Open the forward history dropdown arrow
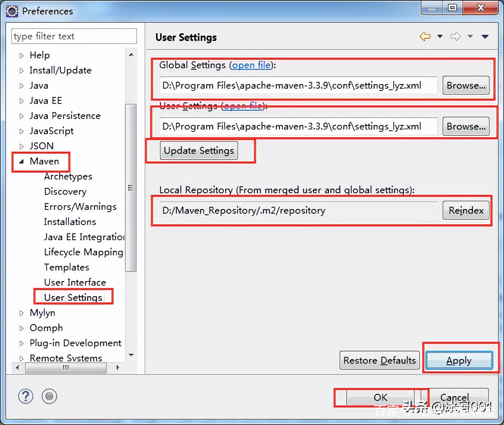This screenshot has width=504, height=425. pyautogui.click(x=470, y=36)
